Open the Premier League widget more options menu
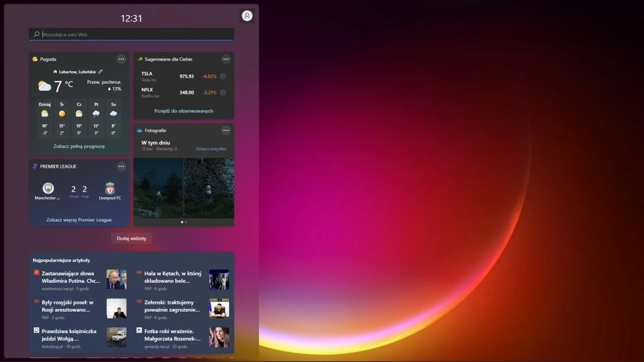This screenshot has width=644, height=362. click(122, 166)
